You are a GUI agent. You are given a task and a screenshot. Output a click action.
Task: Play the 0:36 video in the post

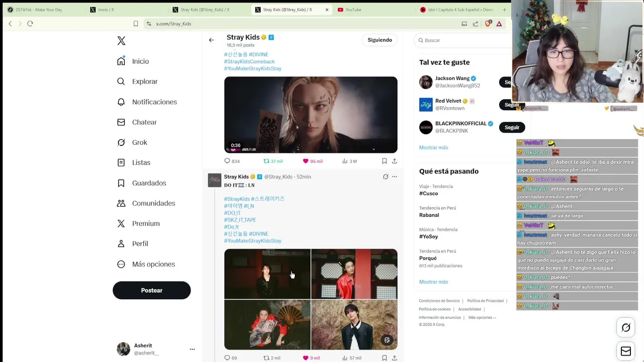tap(310, 115)
